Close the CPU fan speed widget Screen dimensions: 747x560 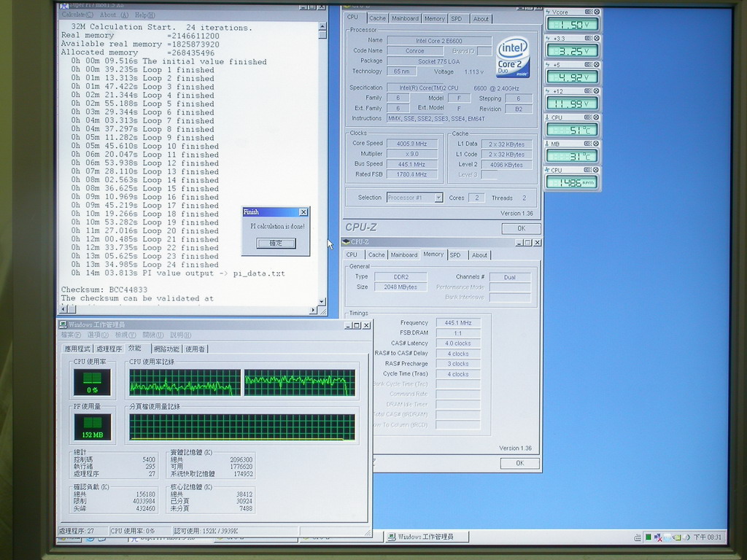click(x=596, y=170)
